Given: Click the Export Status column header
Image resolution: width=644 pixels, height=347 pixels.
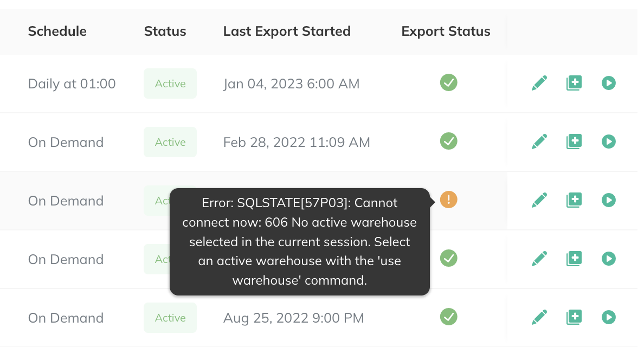Looking at the screenshot, I should (446, 31).
